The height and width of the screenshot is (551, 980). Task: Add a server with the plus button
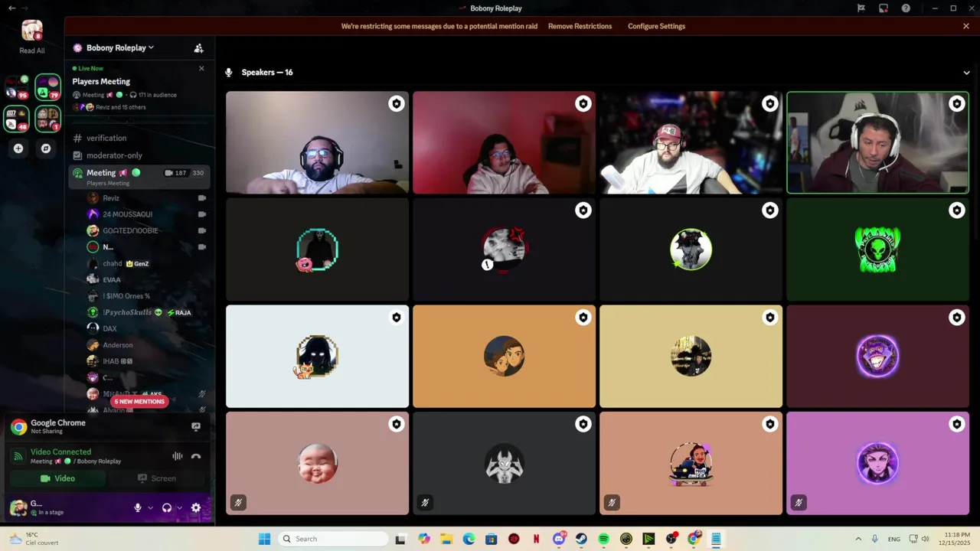(x=18, y=148)
